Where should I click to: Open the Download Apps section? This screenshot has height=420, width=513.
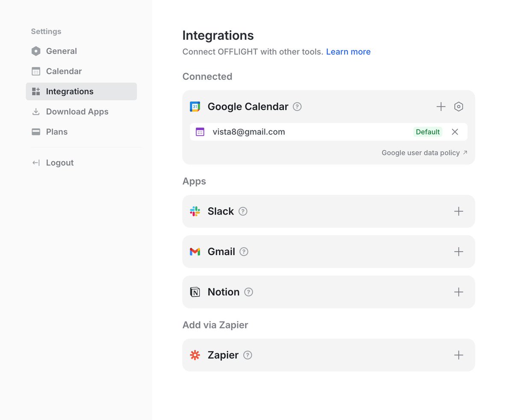pyautogui.click(x=77, y=112)
